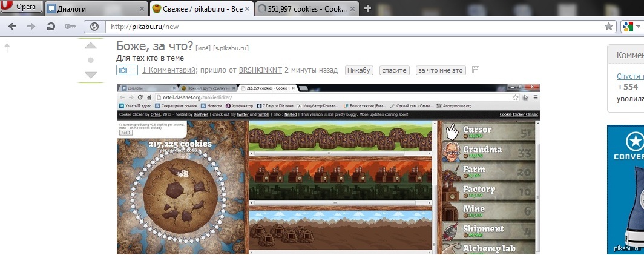Open the 1 Комментарий link
Screen dimensions: 644x255
[x=168, y=70]
